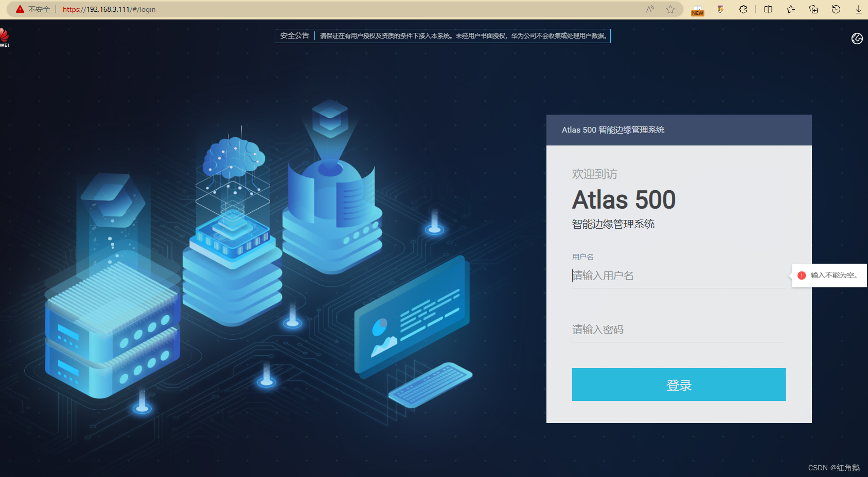Click the NEW labeled extension icon
The width and height of the screenshot is (868, 477).
tap(697, 9)
